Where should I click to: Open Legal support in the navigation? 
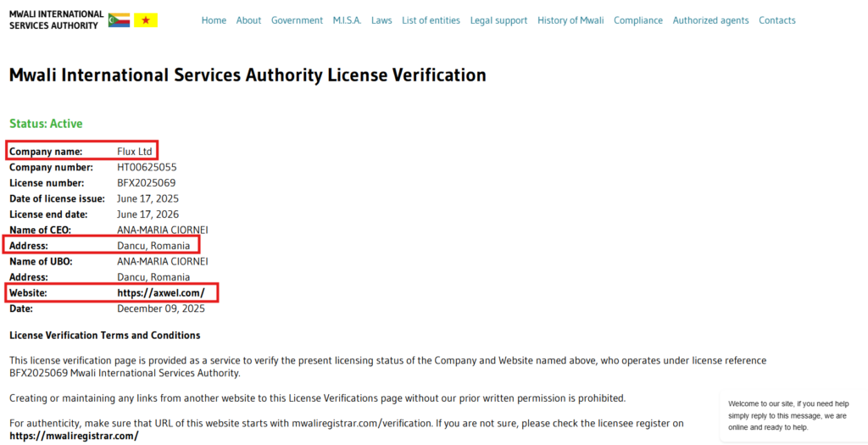tap(498, 20)
